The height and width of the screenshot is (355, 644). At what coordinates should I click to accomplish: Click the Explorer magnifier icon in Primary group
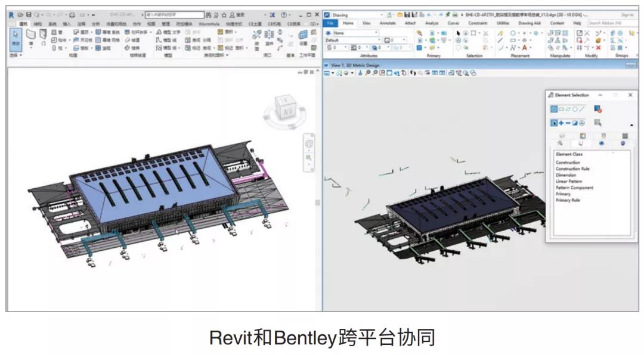click(x=419, y=33)
